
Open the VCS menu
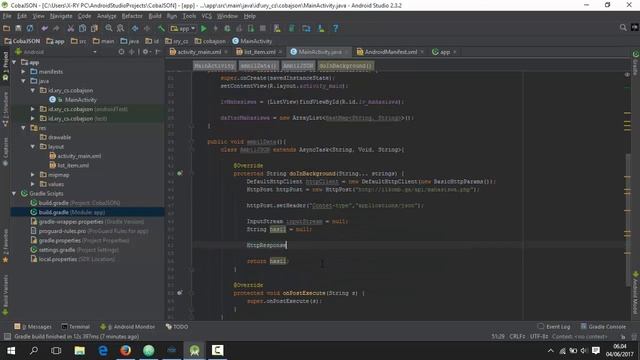(207, 16)
